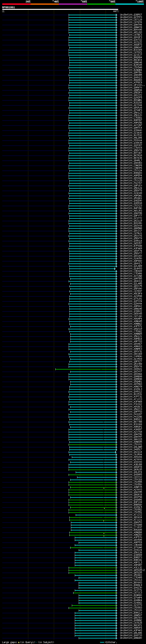The height and width of the screenshot is (644, 146).
Task: Open hit UniRef100_A3C132
Action: (131, 567)
